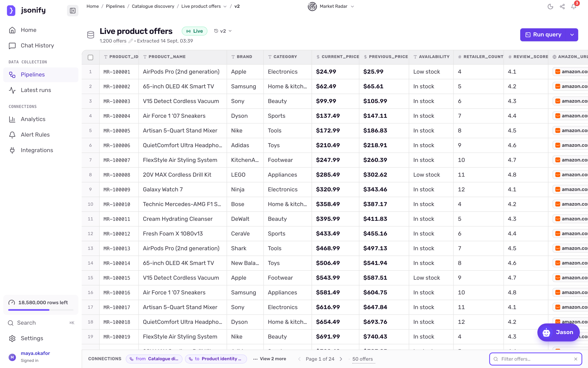
Task: Expand Run query options arrow
Action: coord(572,35)
